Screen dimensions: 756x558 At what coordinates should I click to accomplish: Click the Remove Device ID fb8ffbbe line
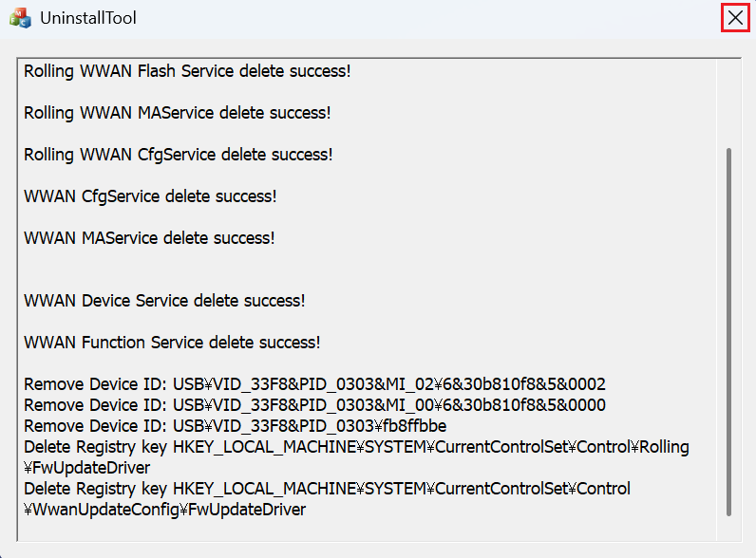pyautogui.click(x=235, y=426)
